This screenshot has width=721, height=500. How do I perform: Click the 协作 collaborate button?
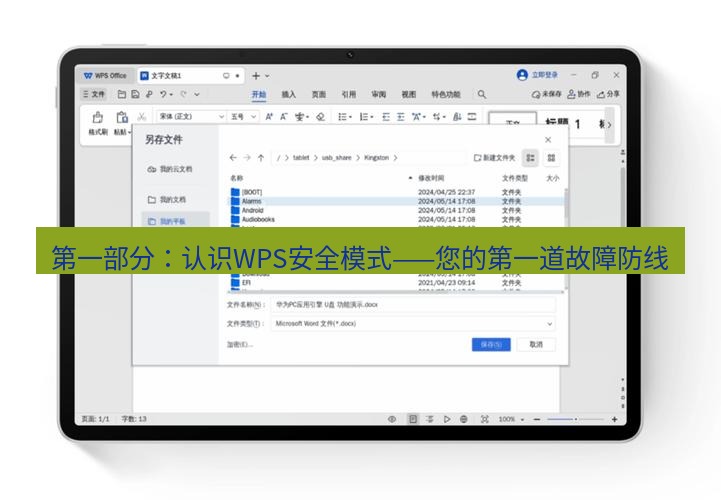click(578, 94)
